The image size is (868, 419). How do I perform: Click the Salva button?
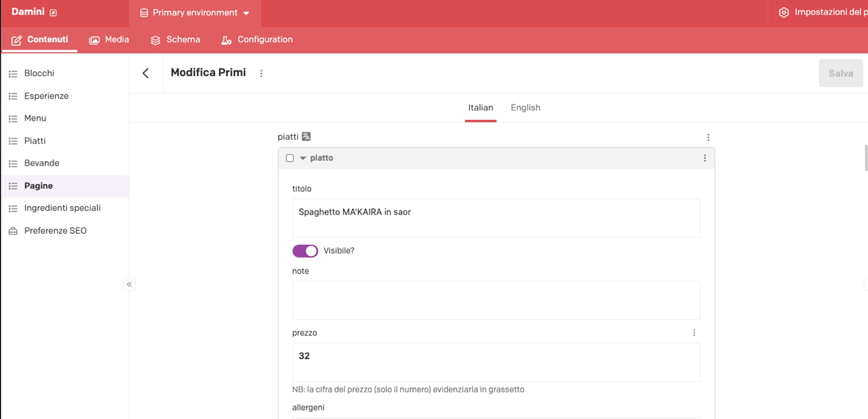841,73
